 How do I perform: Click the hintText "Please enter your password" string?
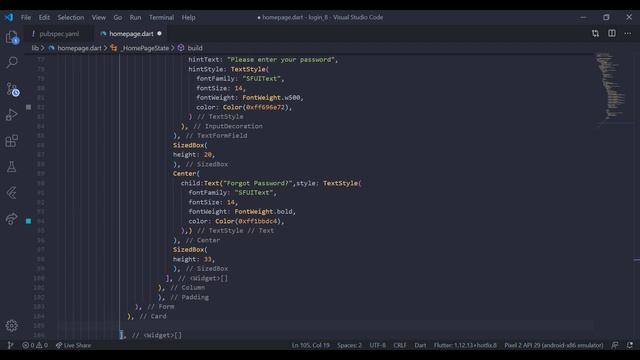[282, 60]
